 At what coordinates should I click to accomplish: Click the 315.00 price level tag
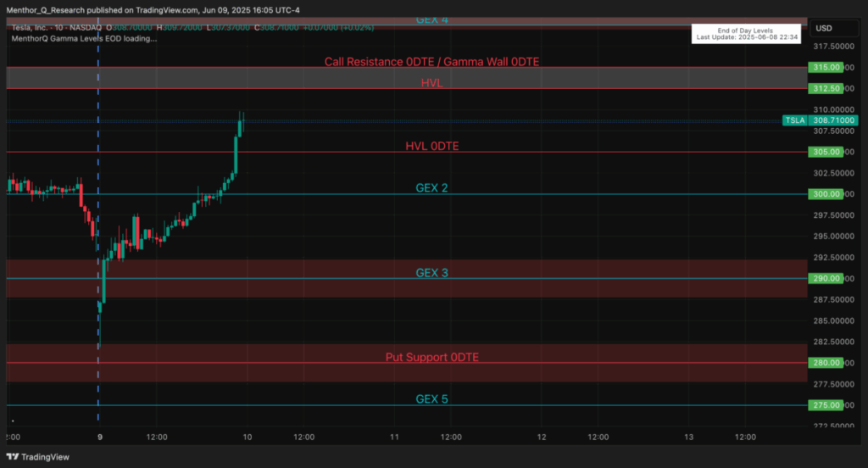coord(826,67)
